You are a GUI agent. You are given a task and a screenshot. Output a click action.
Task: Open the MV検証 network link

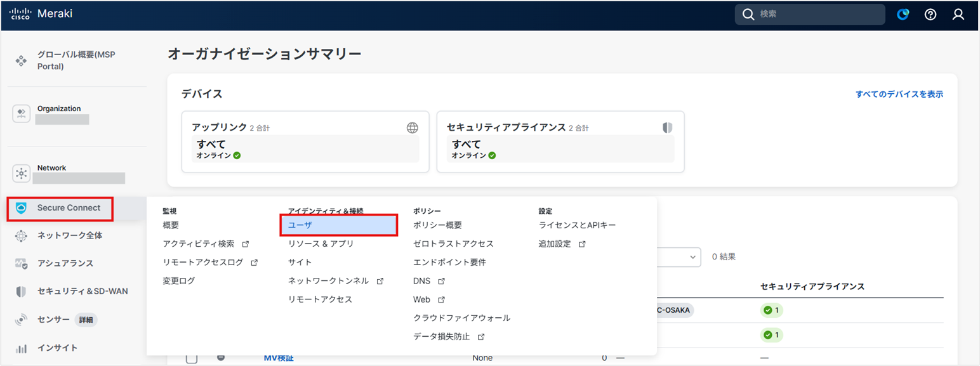pyautogui.click(x=279, y=358)
